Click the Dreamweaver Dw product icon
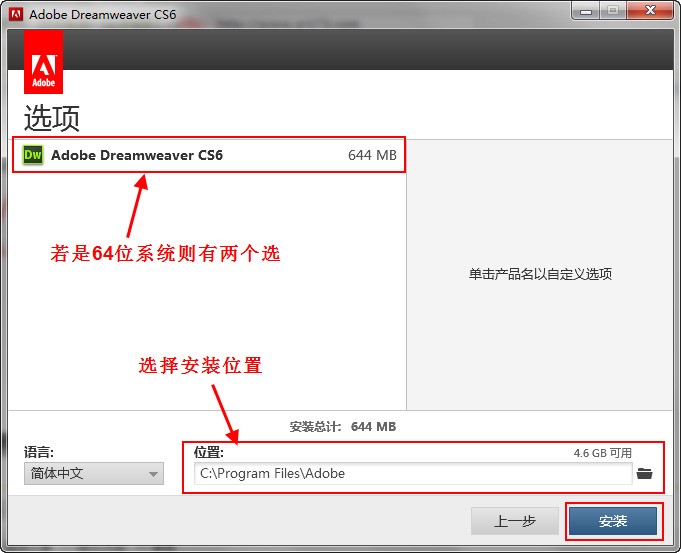This screenshot has height=553, width=681. click(33, 155)
